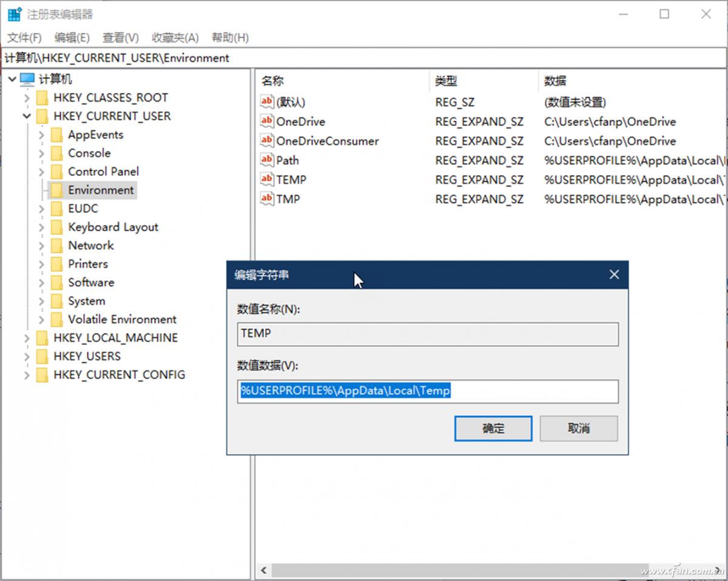The width and height of the screenshot is (728, 581).
Task: Click the Network folder icon
Action: pyautogui.click(x=58, y=245)
